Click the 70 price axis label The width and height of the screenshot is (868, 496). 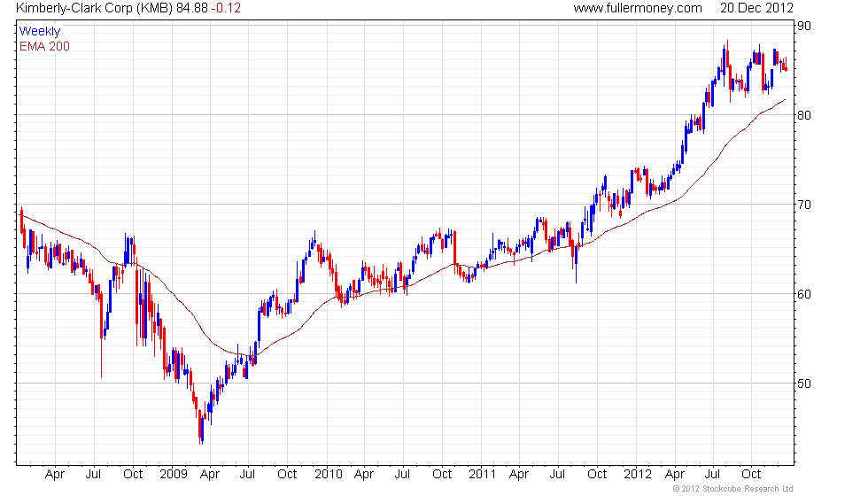point(804,205)
